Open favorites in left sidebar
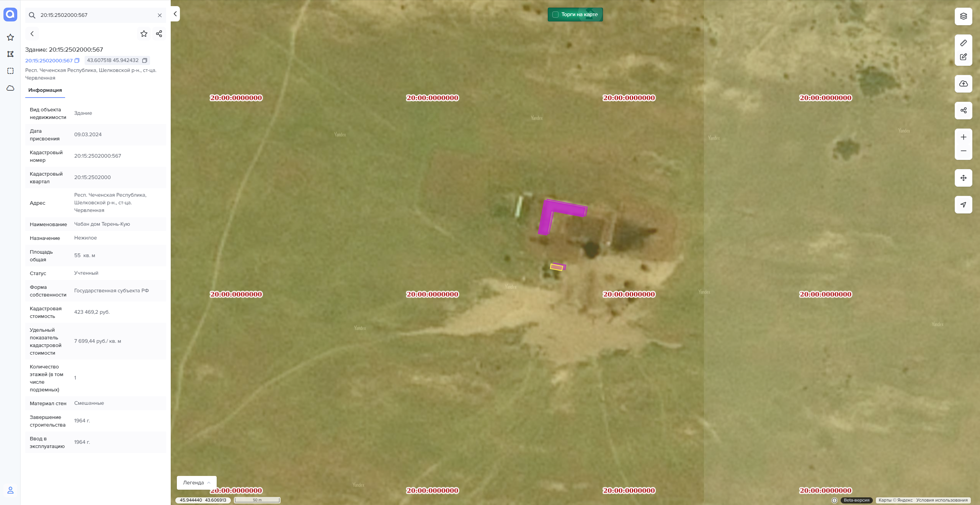 point(10,37)
